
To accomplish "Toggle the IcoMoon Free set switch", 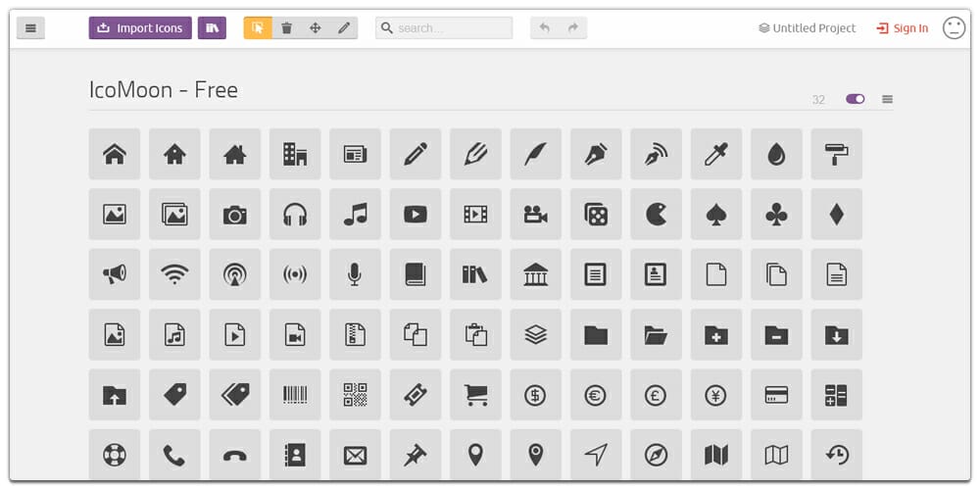I will [855, 99].
